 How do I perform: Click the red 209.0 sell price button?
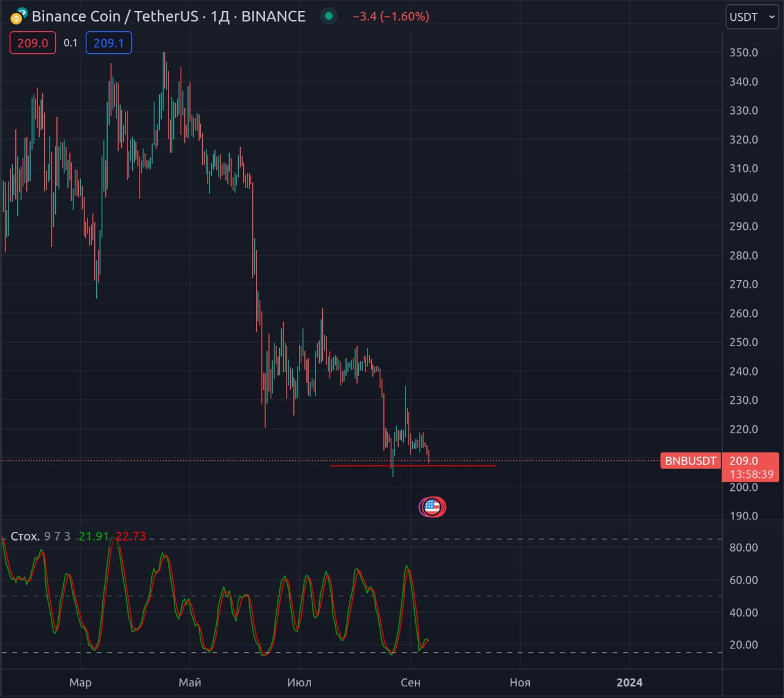point(32,43)
